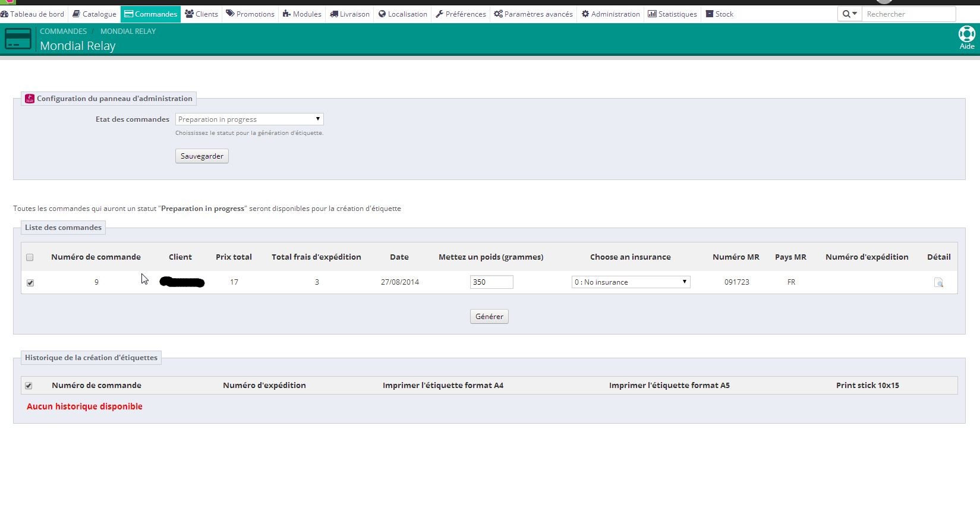980x514 pixels.
Task: Click the credit card page icon
Action: pos(18,39)
